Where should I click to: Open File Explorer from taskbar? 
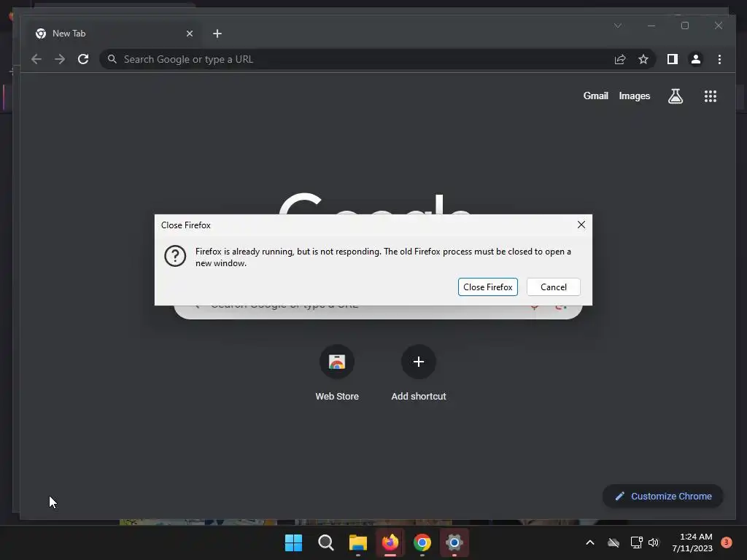357,542
